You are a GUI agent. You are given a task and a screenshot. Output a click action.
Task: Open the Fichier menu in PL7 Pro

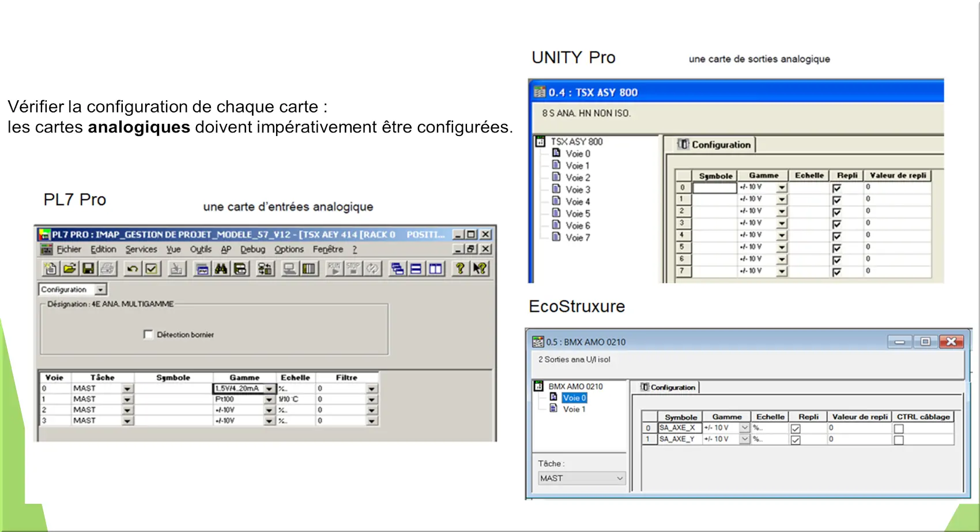tap(69, 249)
